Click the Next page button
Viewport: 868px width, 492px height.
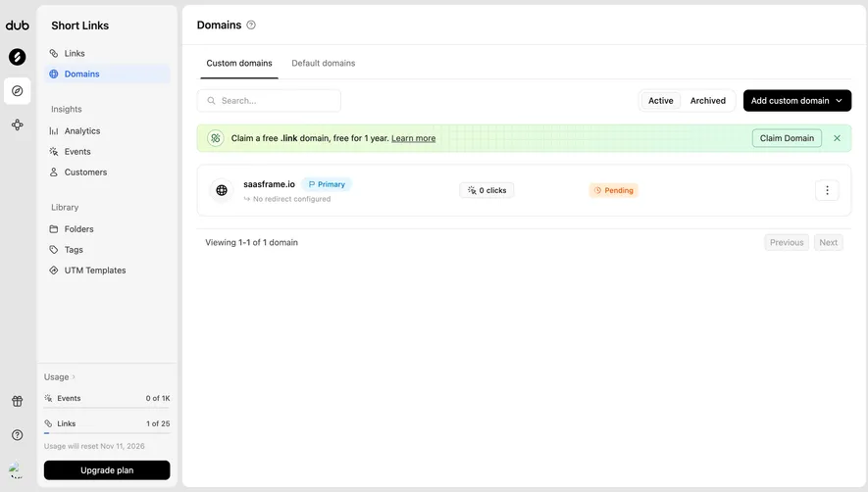pyautogui.click(x=828, y=242)
